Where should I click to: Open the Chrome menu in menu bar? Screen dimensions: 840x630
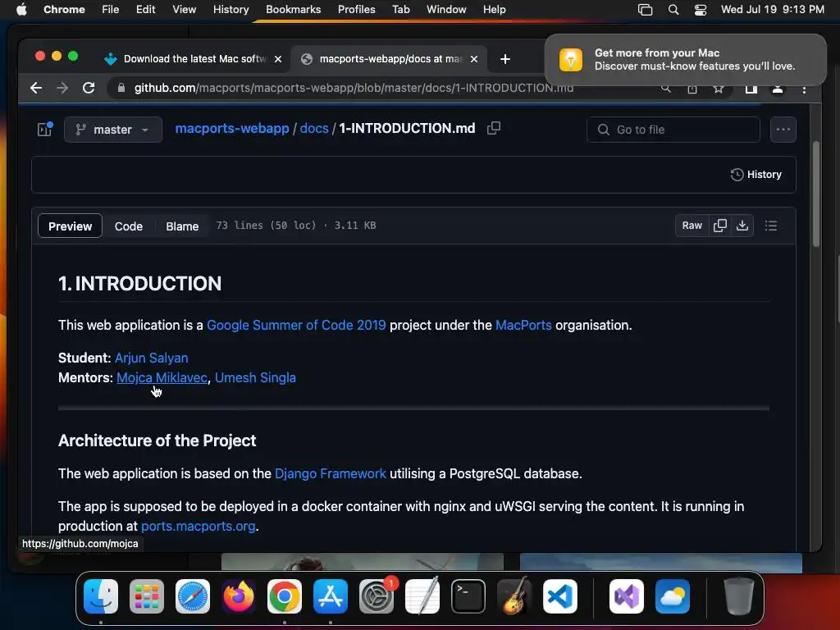coord(64,10)
